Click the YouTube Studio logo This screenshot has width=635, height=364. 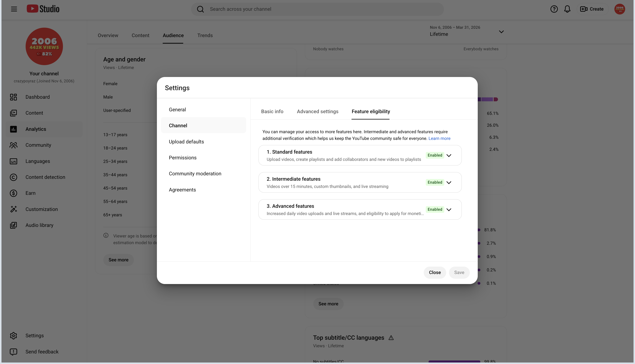[x=43, y=9]
